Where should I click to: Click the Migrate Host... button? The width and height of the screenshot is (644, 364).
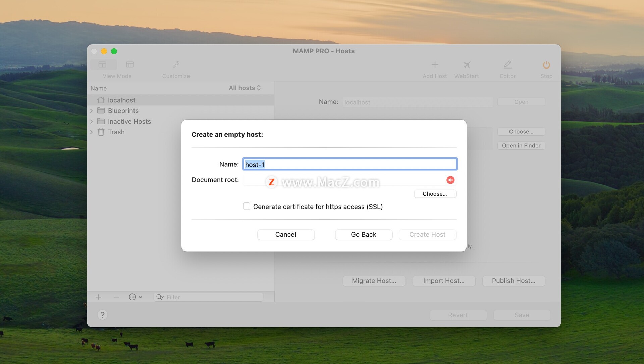click(374, 281)
